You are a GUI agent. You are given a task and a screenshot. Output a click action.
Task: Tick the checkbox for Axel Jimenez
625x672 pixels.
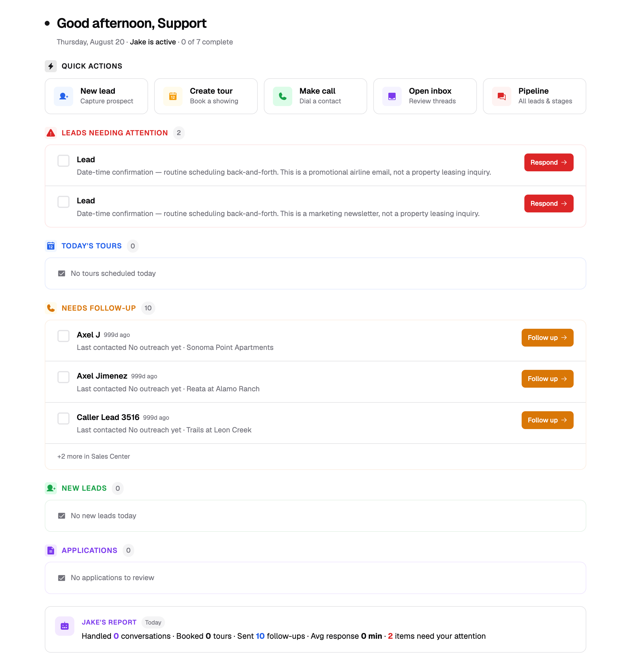click(63, 377)
